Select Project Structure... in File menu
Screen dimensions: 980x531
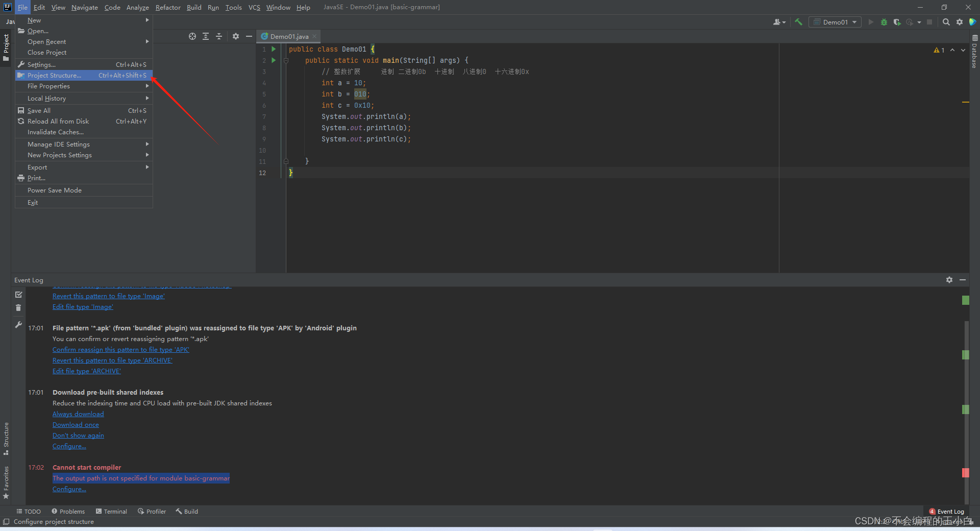click(x=84, y=76)
